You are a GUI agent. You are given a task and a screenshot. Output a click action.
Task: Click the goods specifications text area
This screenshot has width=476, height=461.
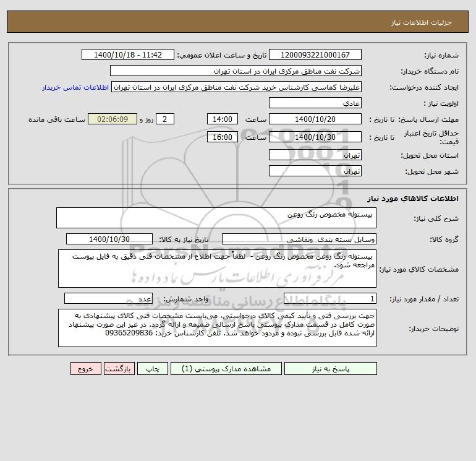click(217, 269)
